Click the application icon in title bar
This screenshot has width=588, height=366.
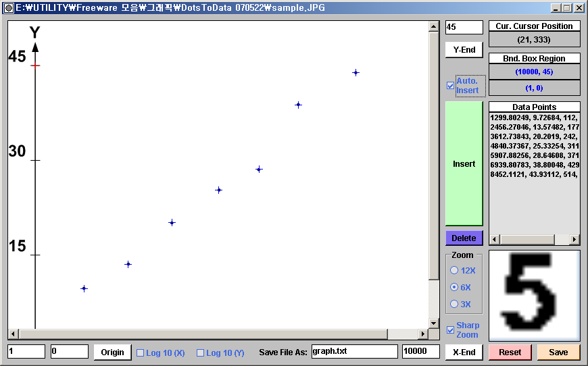pyautogui.click(x=8, y=7)
